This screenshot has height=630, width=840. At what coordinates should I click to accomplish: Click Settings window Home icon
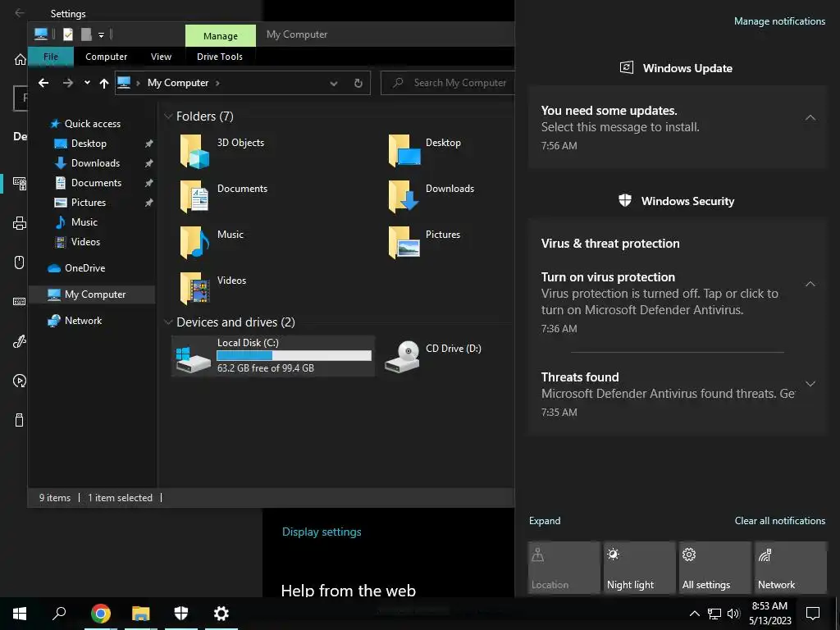[x=20, y=59]
